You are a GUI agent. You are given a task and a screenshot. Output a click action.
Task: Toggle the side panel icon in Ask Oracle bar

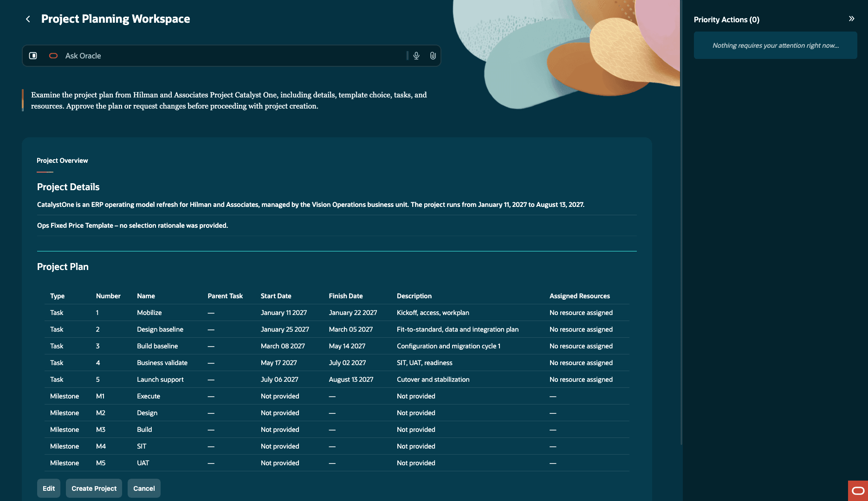pyautogui.click(x=33, y=56)
